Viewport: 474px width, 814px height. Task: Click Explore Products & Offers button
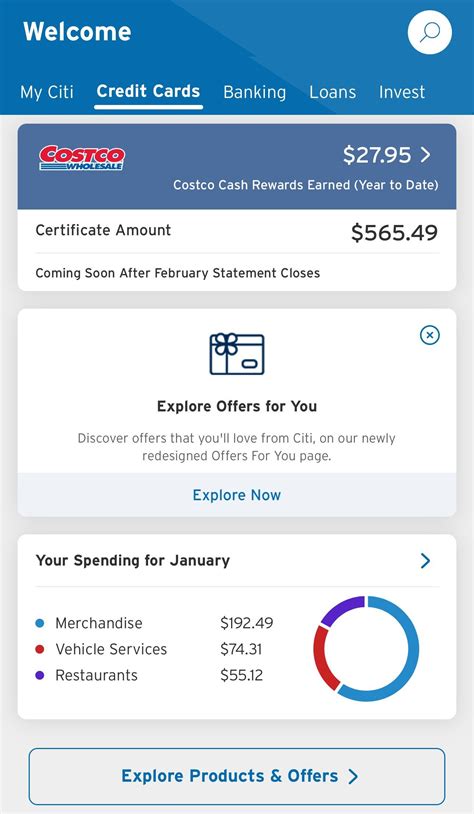click(x=237, y=776)
